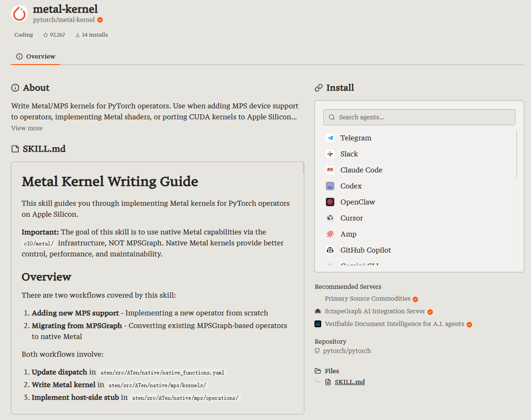Open the pytorch/pytorch repository link

(x=347, y=351)
